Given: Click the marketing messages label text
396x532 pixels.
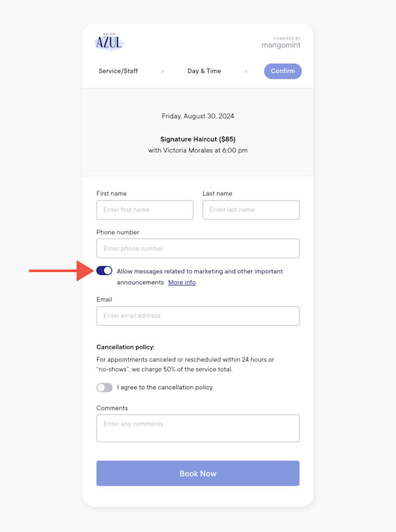Looking at the screenshot, I should [200, 276].
